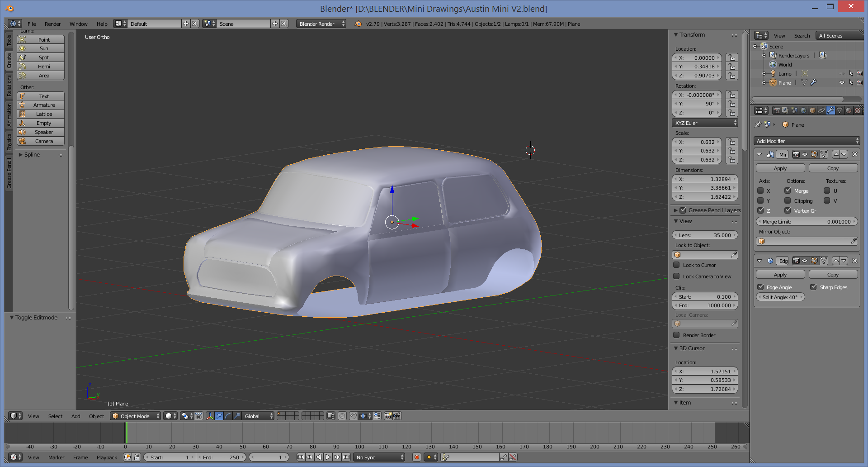This screenshot has height=467, width=868.
Task: Click the Camera object button icon
Action: [22, 141]
